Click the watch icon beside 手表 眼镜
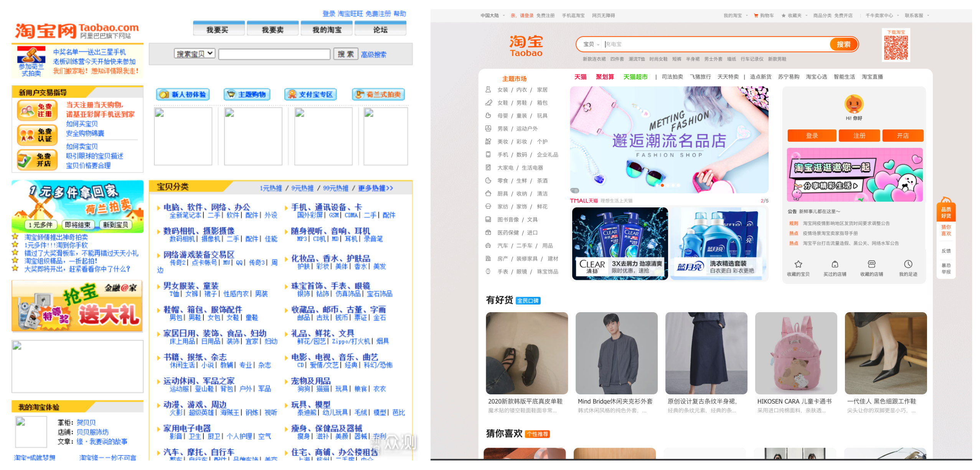Viewport: 980px width, 470px height. coord(488,271)
